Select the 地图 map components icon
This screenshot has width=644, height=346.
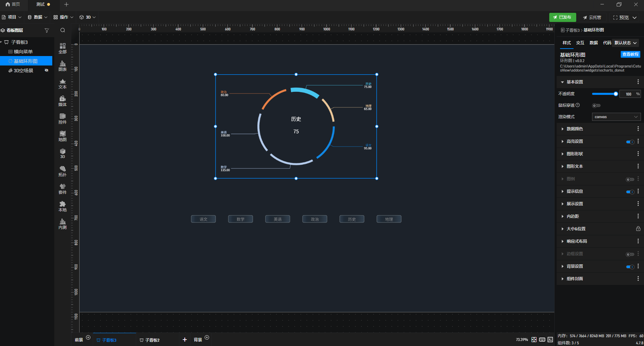[x=63, y=136]
